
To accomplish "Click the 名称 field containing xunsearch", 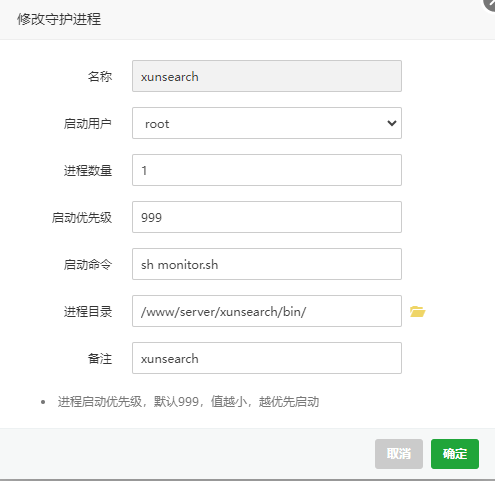I will (x=267, y=76).
